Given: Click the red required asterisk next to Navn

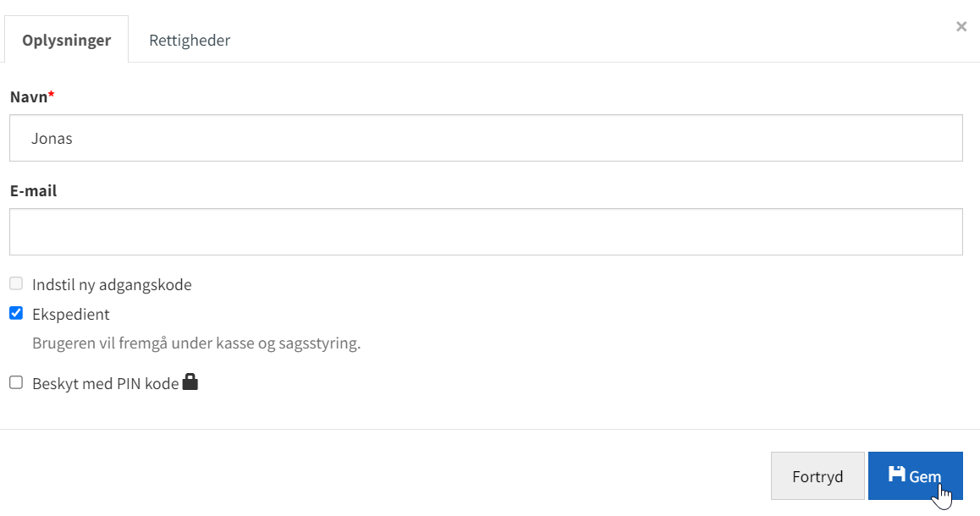Looking at the screenshot, I should [52, 95].
